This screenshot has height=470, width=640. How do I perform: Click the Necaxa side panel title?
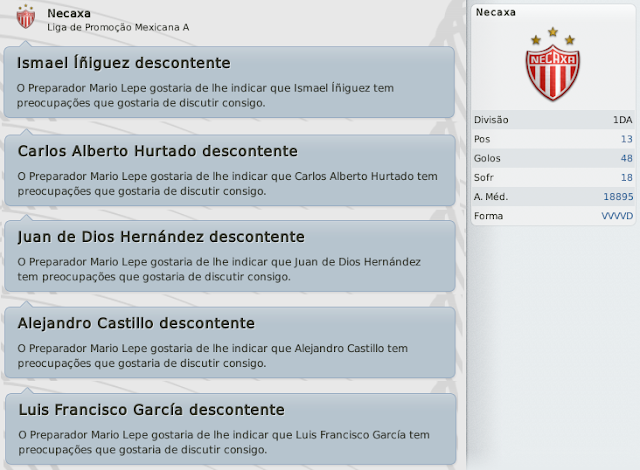coord(496,12)
